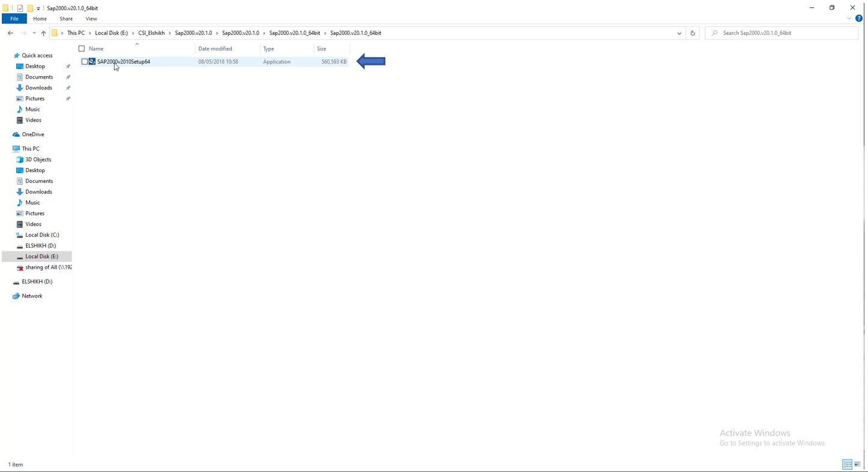Go back with the Back arrow
Screen dimensions: 868x472
10,33
